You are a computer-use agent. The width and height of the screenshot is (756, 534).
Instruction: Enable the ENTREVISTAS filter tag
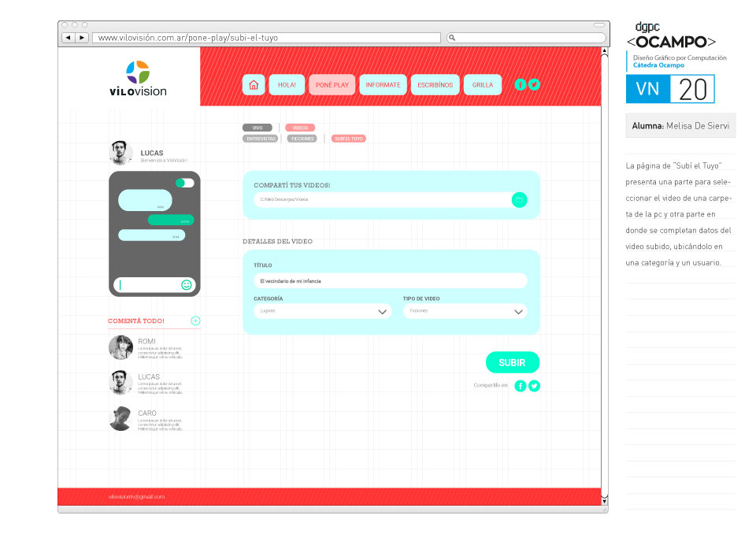click(259, 138)
